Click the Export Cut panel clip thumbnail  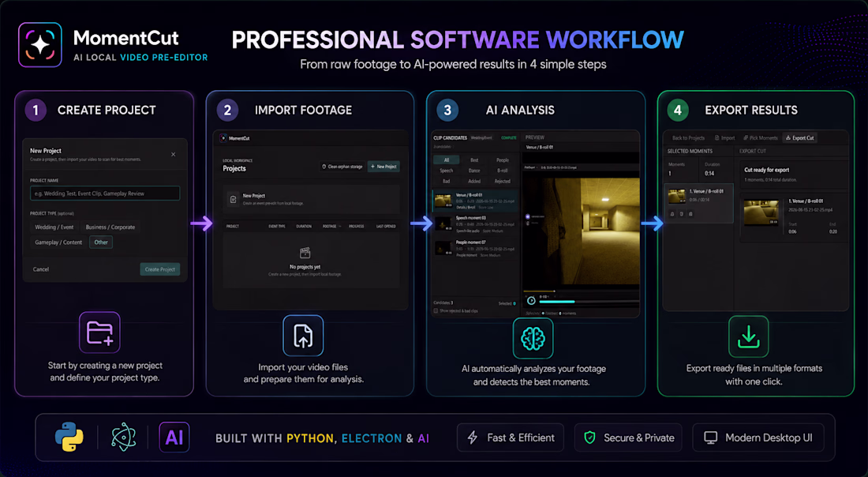coord(761,212)
